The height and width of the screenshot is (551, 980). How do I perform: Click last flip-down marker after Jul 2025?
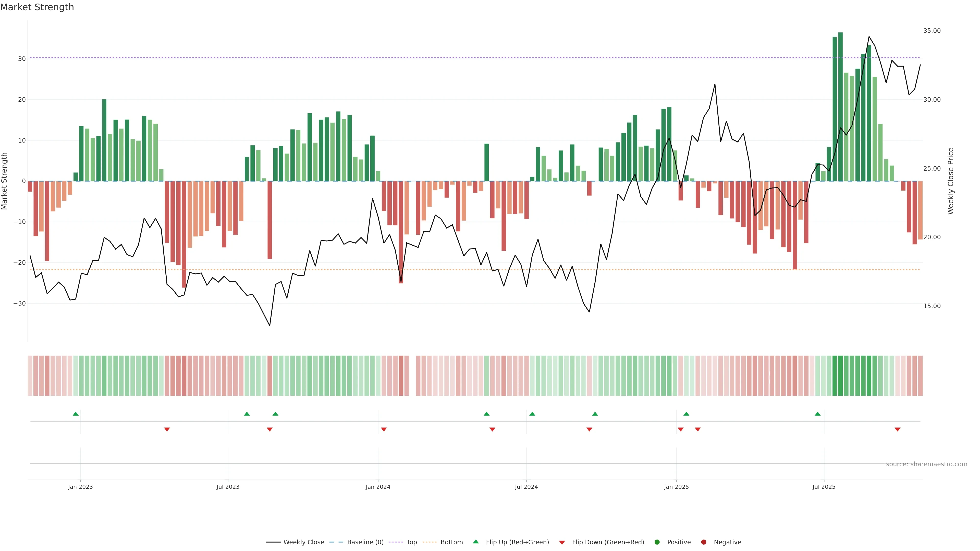[898, 429]
